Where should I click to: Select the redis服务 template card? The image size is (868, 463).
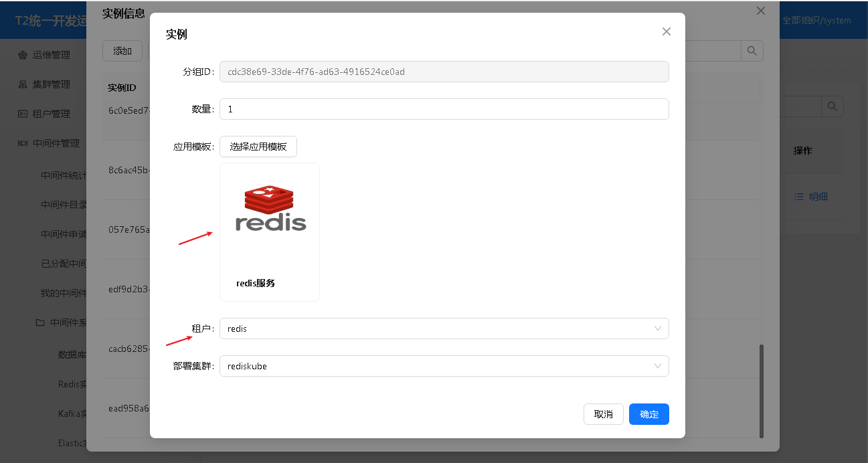pos(270,232)
